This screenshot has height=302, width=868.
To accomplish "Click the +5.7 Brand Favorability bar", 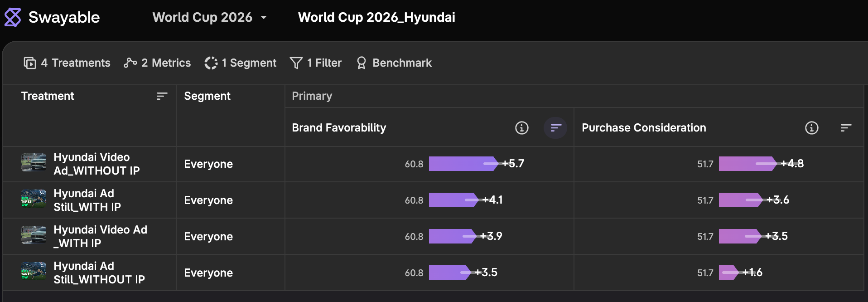I will pos(463,164).
